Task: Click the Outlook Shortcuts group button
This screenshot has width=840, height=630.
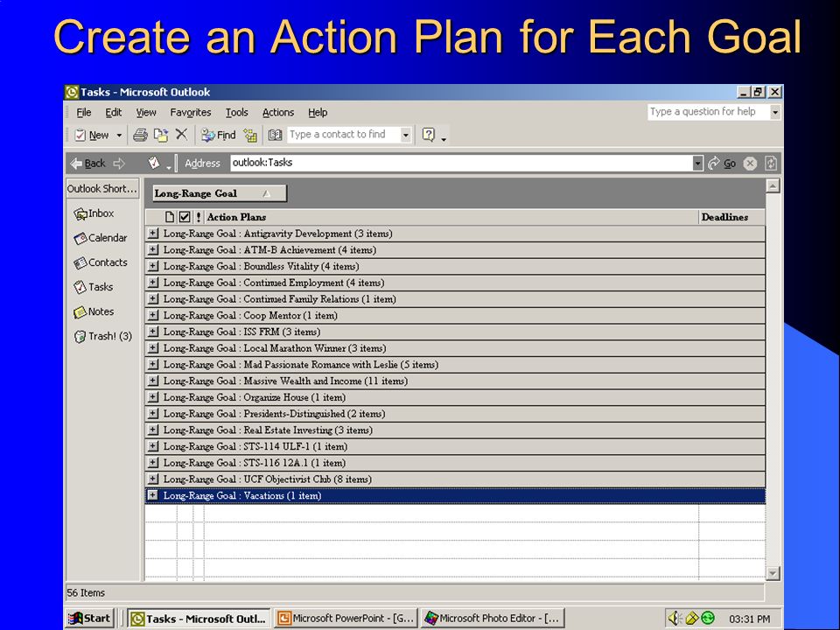Action: pos(102,189)
